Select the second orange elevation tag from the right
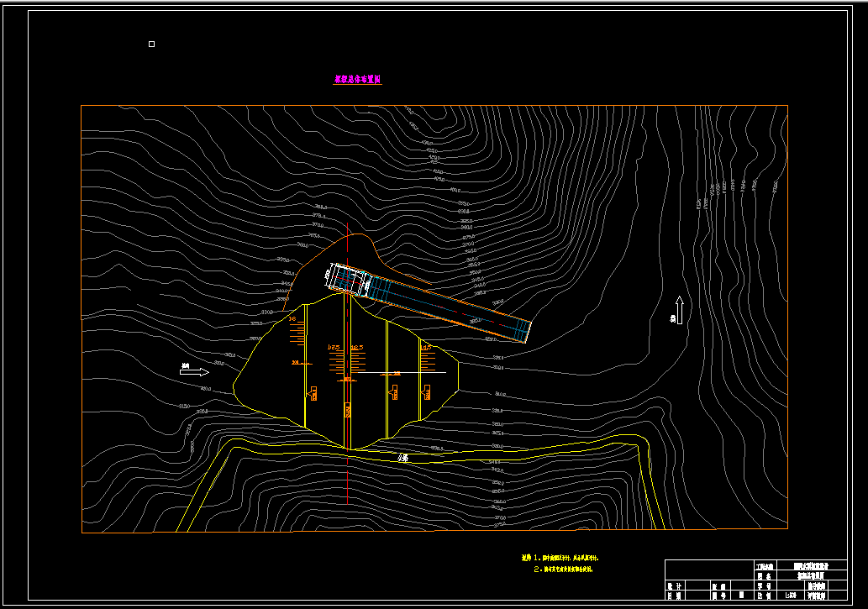This screenshot has width=868, height=609. 393,393
